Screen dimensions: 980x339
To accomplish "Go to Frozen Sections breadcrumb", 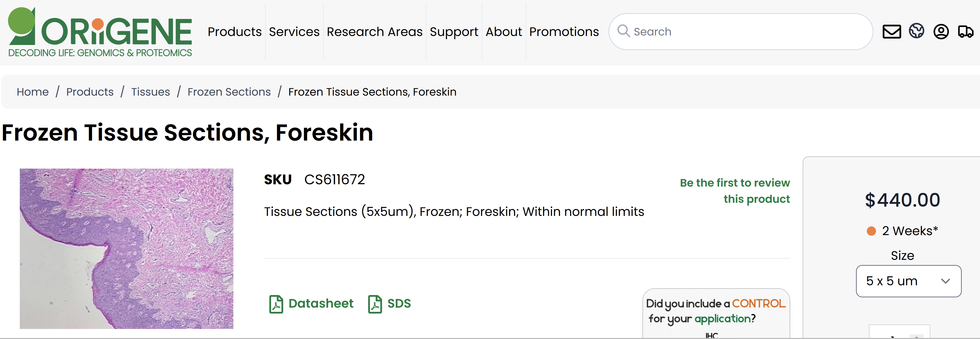I will pos(229,92).
